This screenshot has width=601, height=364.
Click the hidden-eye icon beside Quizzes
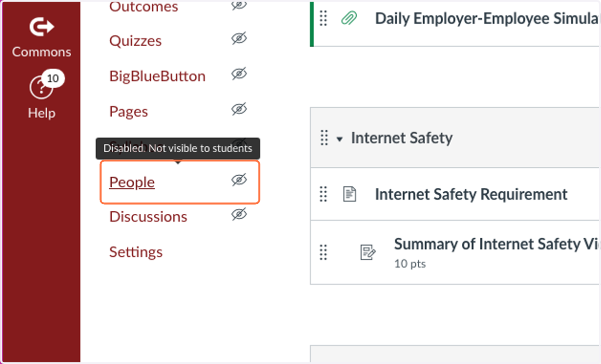point(239,39)
